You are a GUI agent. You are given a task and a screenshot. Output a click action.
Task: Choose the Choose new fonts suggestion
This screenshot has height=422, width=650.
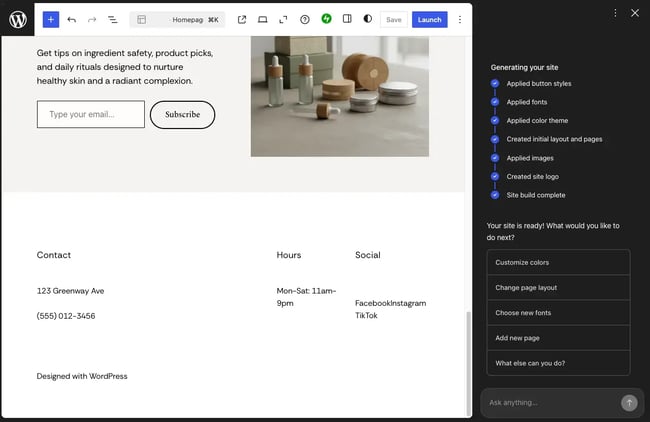(558, 313)
